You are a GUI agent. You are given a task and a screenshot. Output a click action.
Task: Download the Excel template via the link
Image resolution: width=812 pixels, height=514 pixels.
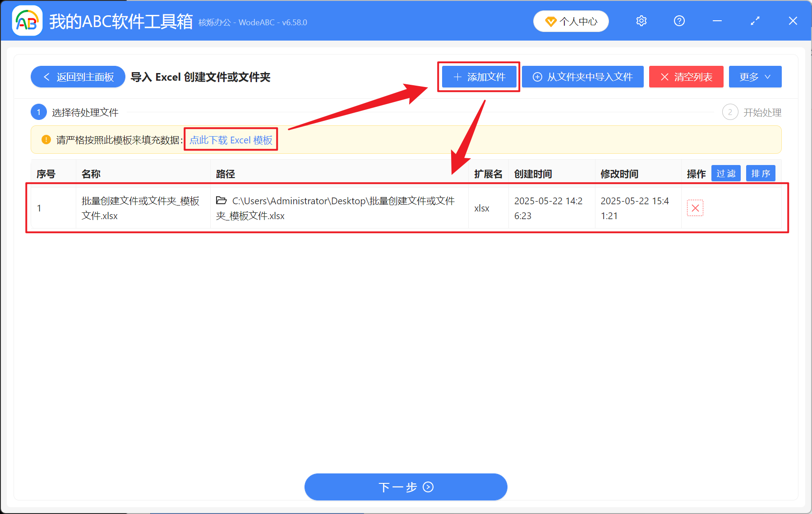point(231,140)
